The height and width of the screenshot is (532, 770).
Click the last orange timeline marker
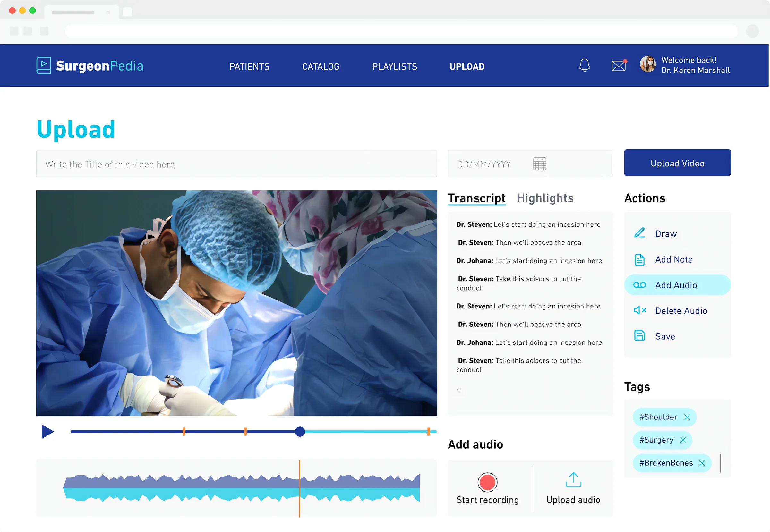429,432
